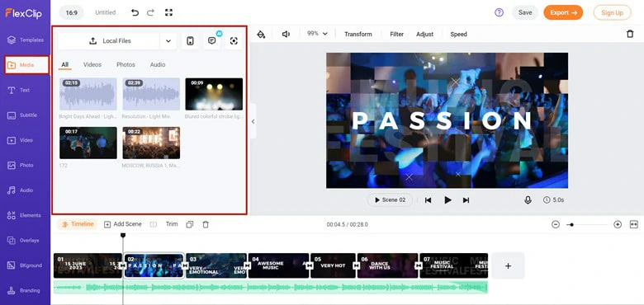Select the Resolution audio thumbnail

[151, 94]
